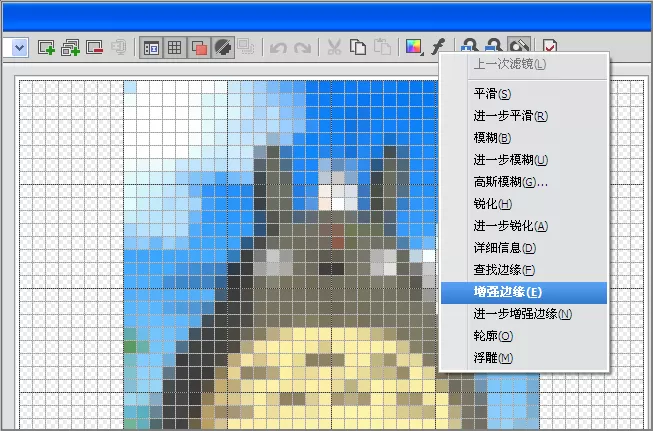Apply 进一步锐化(A) filter
Viewport: 653px width, 431px height.
(x=524, y=226)
